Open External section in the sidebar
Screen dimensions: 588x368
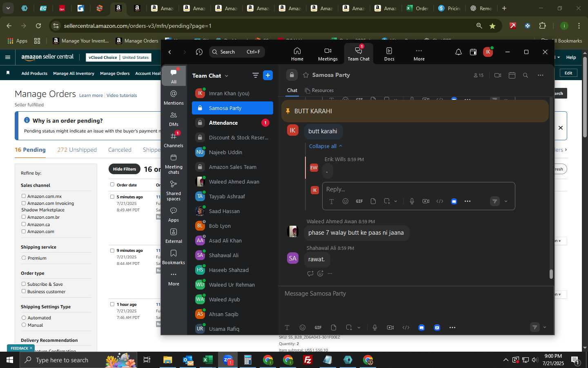pyautogui.click(x=174, y=236)
